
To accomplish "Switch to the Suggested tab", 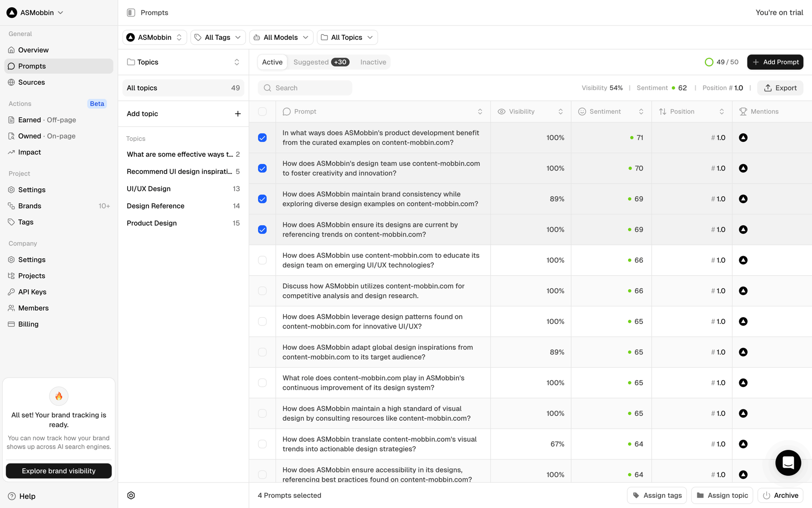I will 321,62.
